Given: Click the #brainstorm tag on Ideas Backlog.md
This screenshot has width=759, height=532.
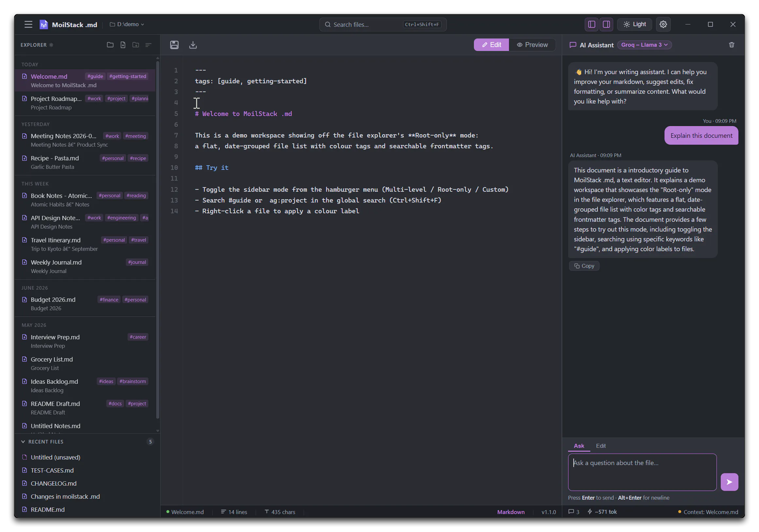Looking at the screenshot, I should click(x=133, y=381).
